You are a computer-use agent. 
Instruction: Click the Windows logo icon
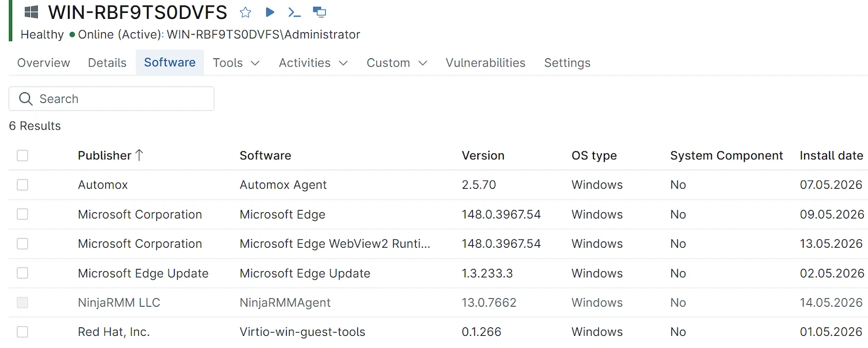tap(31, 12)
